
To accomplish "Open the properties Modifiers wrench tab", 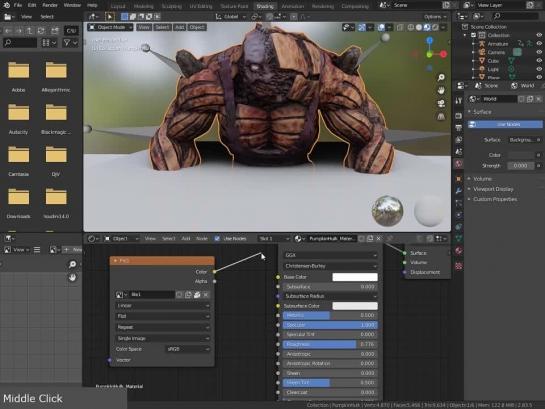I will pyautogui.click(x=458, y=191).
